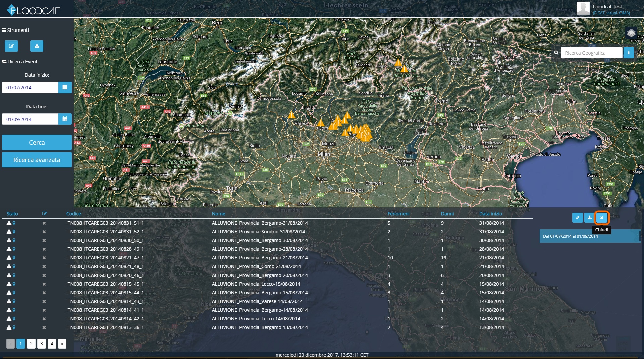Delete row ITN008_ITCAREG03_20140830_50_1 with x icon
This screenshot has width=644, height=359.
pos(44,240)
